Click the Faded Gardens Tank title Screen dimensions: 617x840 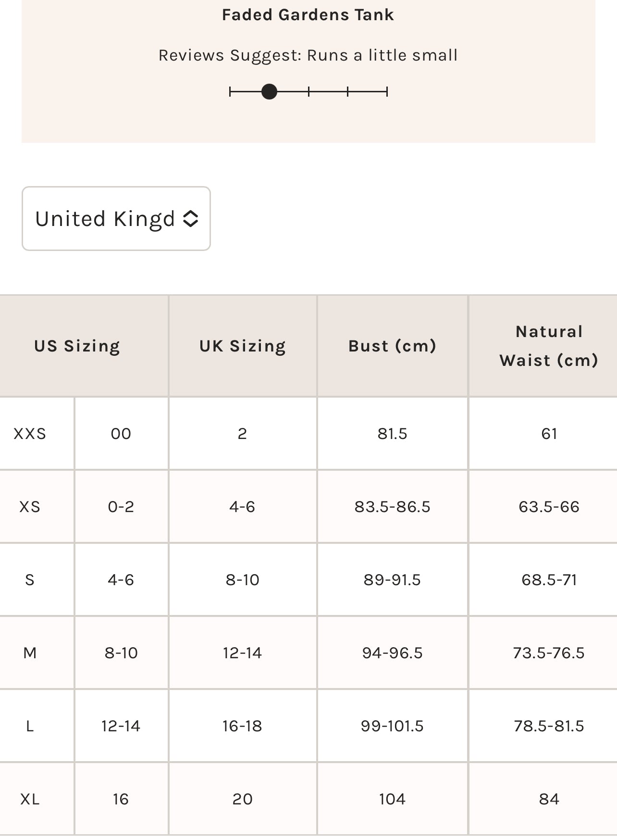click(308, 15)
